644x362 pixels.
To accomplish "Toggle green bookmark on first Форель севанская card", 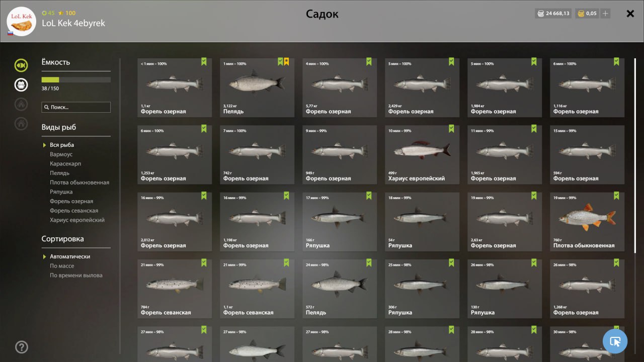I will (x=204, y=262).
